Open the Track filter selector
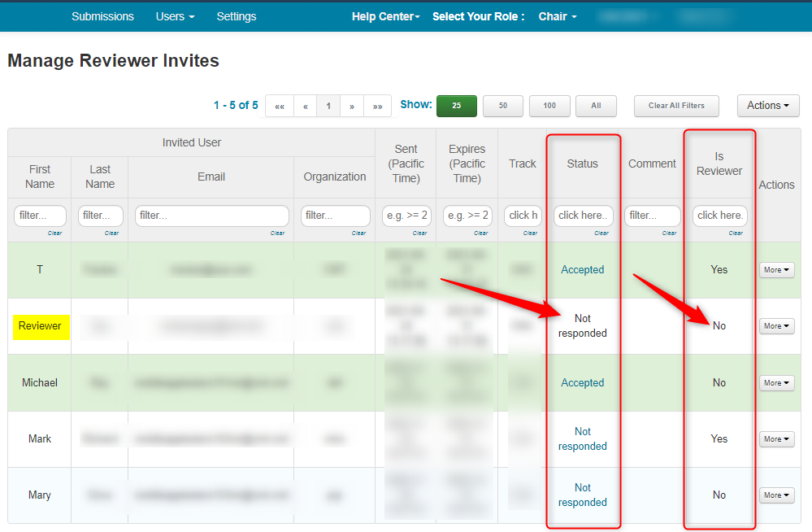This screenshot has height=532, width=812. pos(523,216)
